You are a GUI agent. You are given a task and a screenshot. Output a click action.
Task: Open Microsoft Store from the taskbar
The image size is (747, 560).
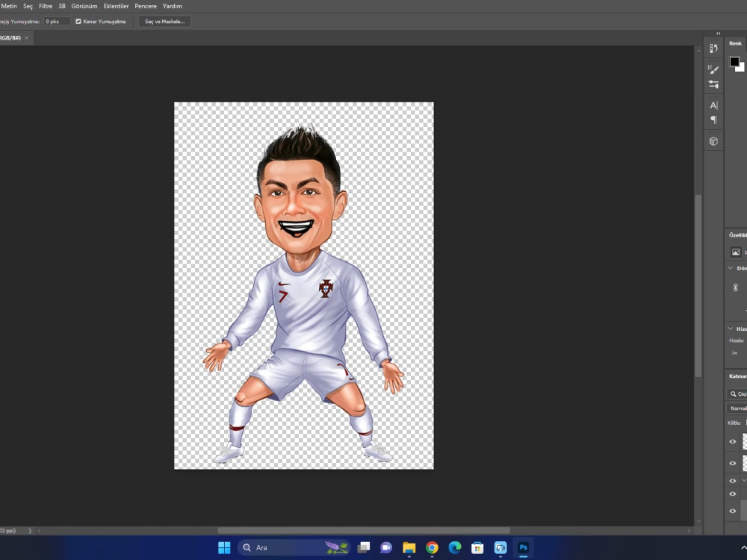pyautogui.click(x=477, y=547)
